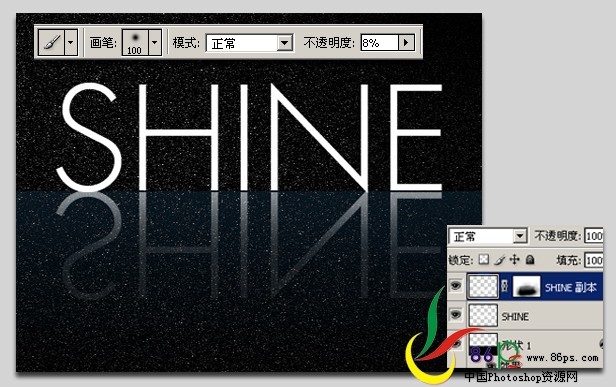Open the layer blend mode dropdown
The width and height of the screenshot is (616, 387).
click(x=487, y=236)
